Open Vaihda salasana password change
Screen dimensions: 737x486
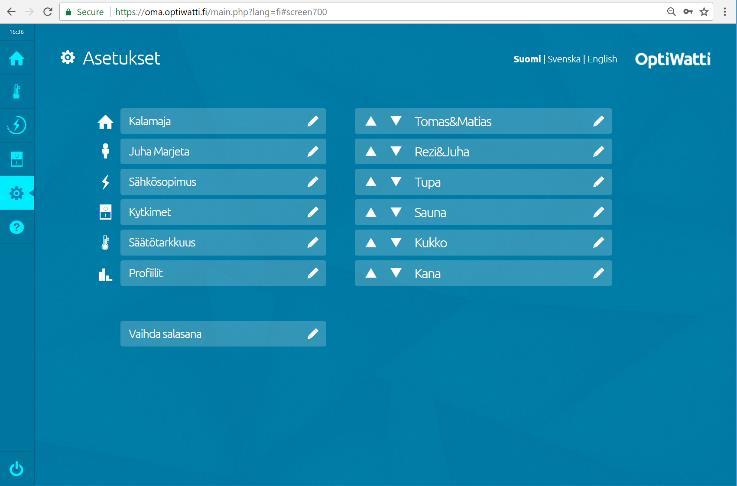223,334
